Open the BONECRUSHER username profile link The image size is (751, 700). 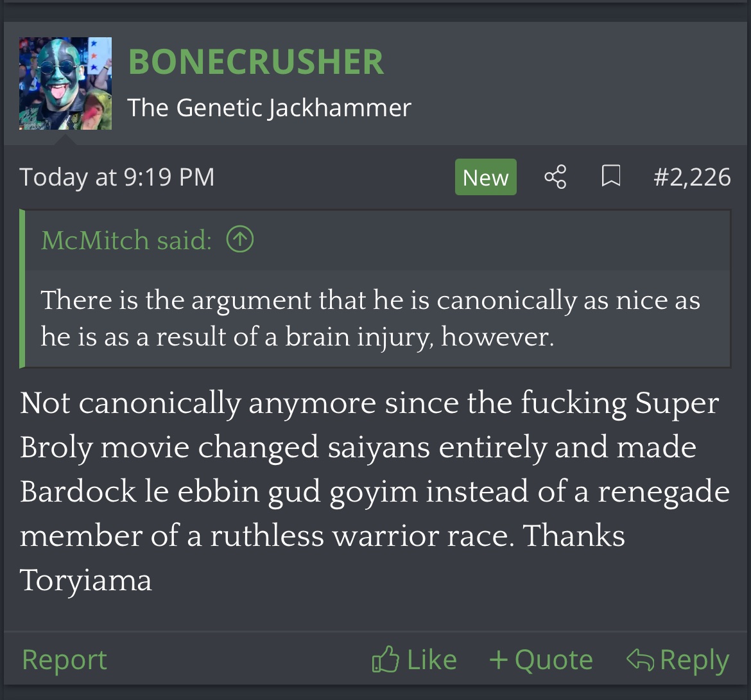click(256, 62)
